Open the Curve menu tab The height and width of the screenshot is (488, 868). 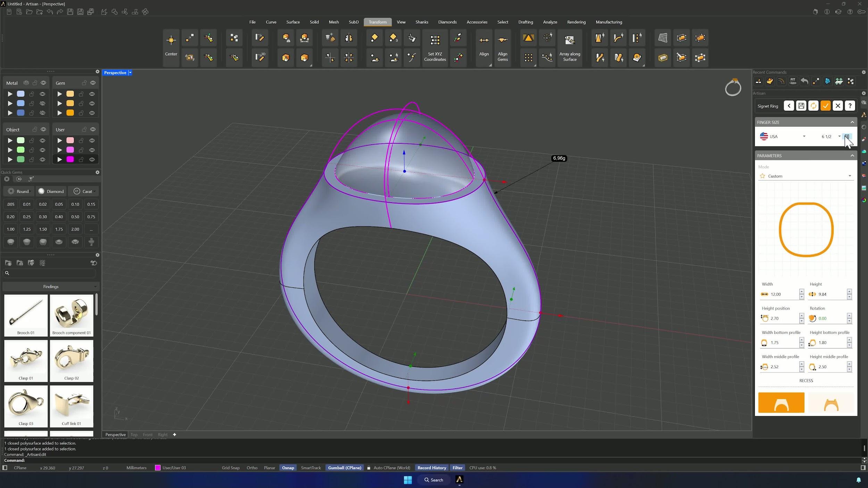(x=271, y=22)
